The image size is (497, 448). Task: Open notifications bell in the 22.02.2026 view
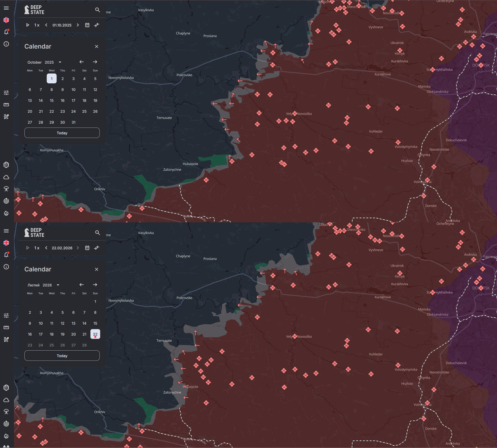[6, 255]
